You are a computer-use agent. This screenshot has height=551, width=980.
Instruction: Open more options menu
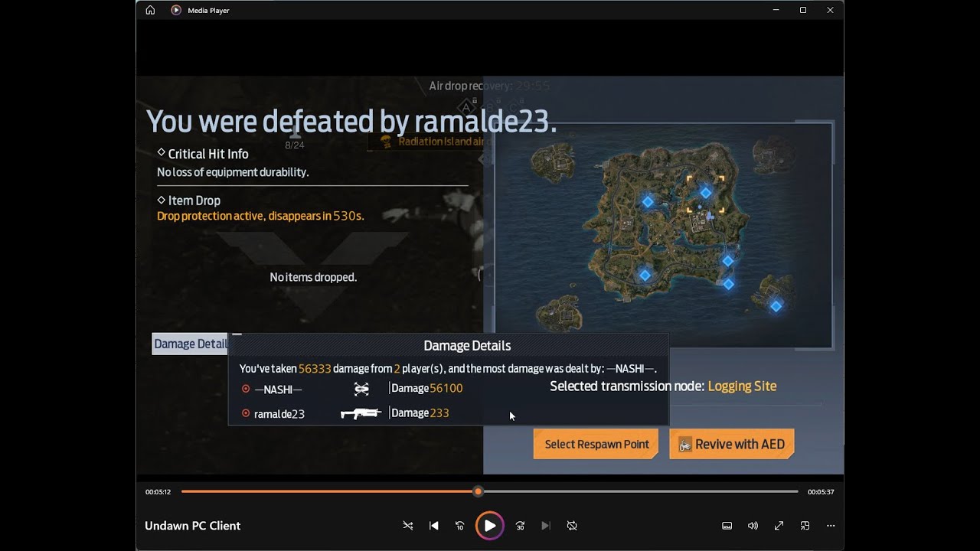(831, 526)
